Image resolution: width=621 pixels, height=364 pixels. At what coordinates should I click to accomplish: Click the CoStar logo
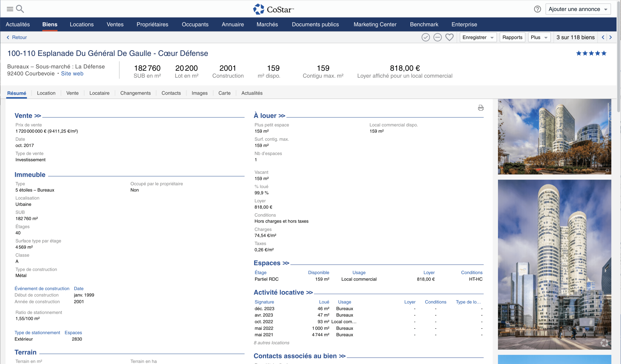[274, 9]
